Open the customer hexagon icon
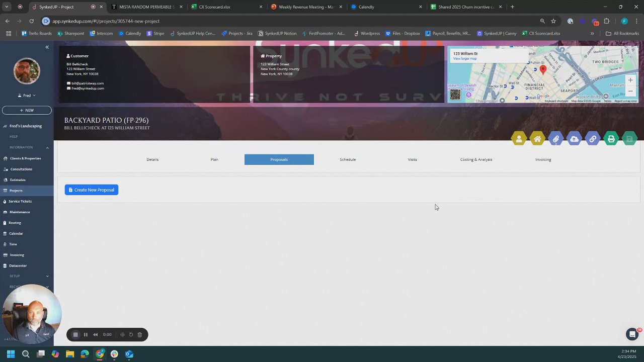The image size is (644, 362). (519, 139)
